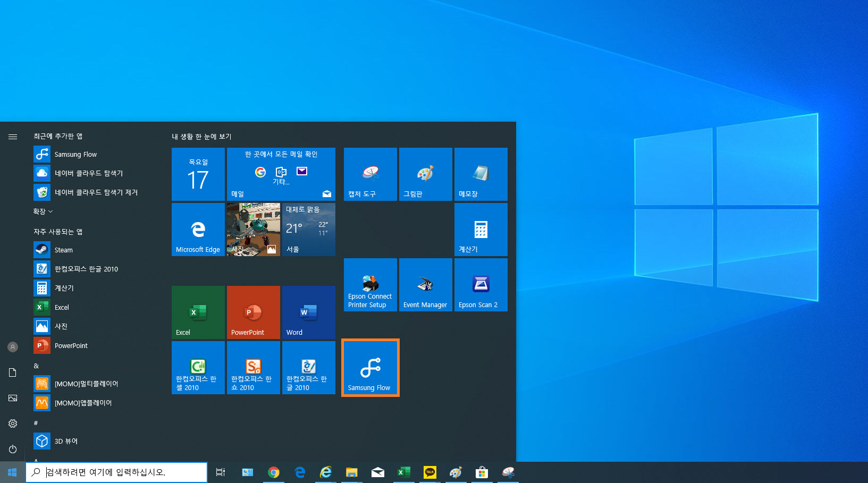
Task: Open Microsoft Edge from the taskbar
Action: point(300,472)
